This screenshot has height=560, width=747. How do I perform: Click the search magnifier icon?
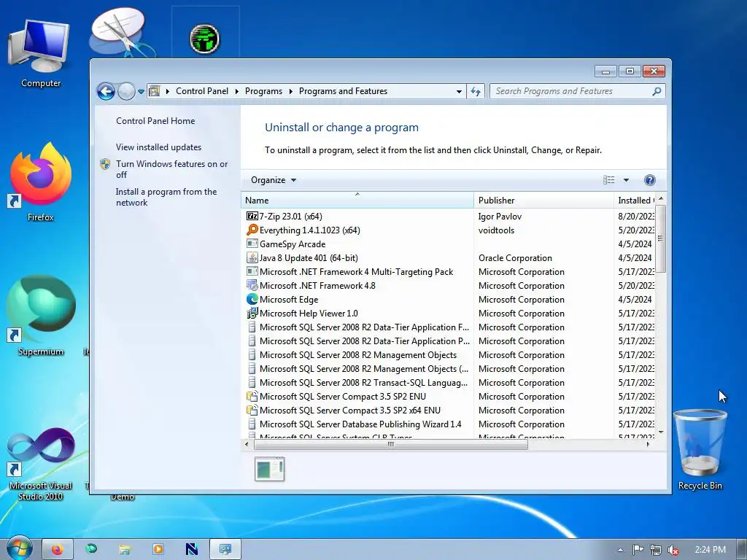tap(657, 91)
